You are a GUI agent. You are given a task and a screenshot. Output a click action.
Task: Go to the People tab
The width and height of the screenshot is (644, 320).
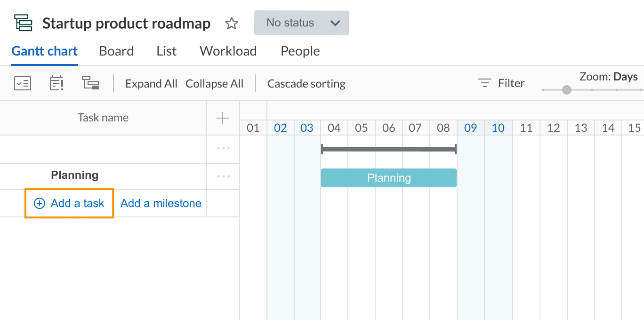click(x=300, y=51)
